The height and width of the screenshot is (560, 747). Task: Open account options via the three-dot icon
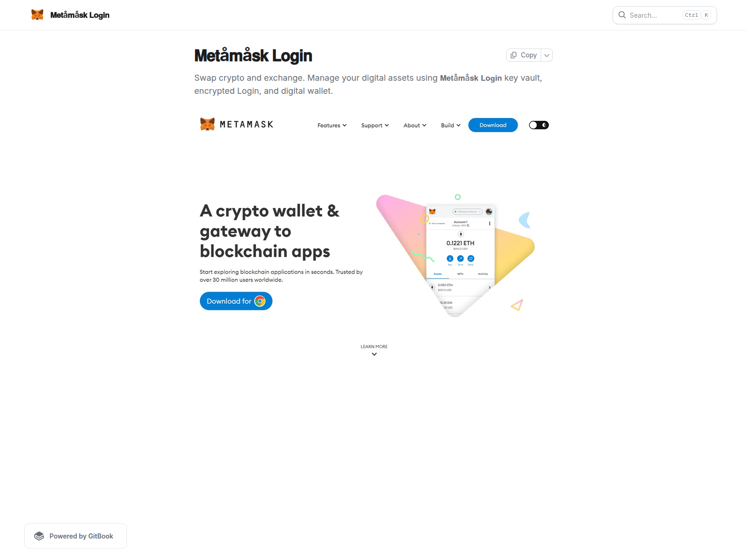pos(489,224)
